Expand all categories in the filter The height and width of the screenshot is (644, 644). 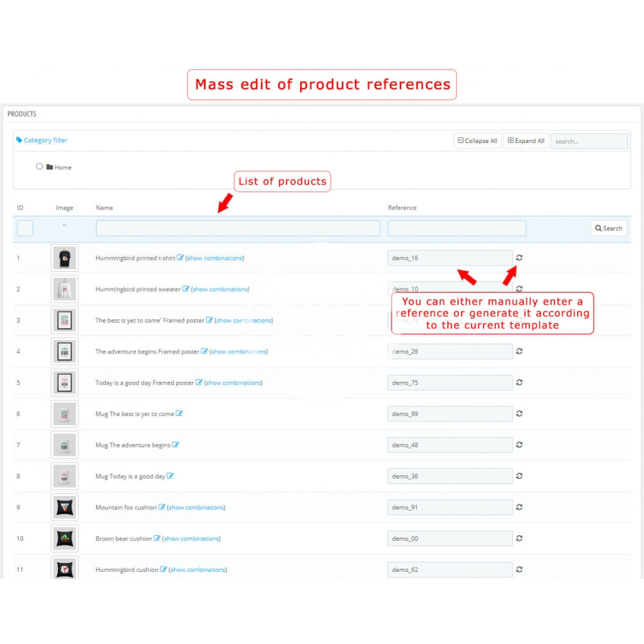[526, 141]
